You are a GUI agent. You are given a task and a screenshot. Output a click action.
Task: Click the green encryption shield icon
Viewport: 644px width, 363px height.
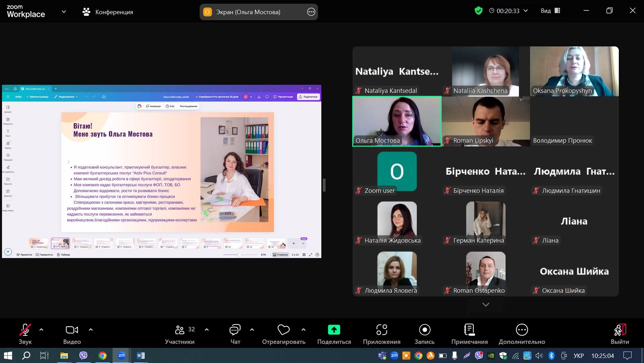[478, 11]
